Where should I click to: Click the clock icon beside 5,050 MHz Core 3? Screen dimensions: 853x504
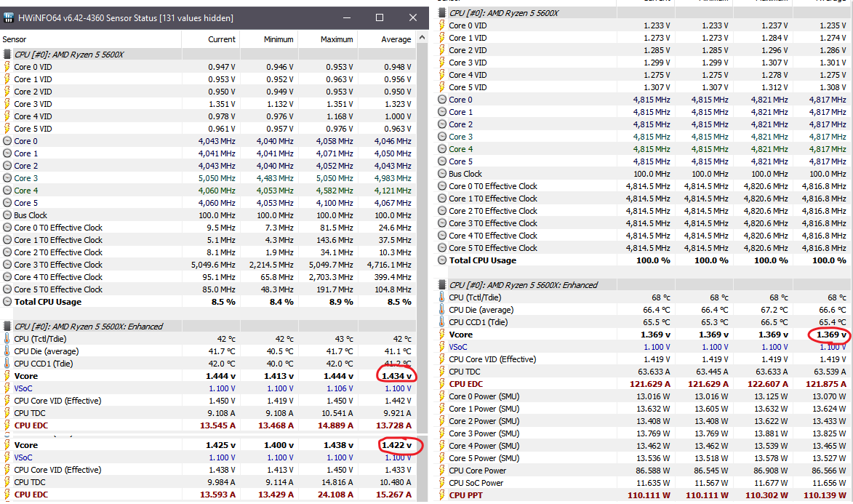tap(7, 178)
